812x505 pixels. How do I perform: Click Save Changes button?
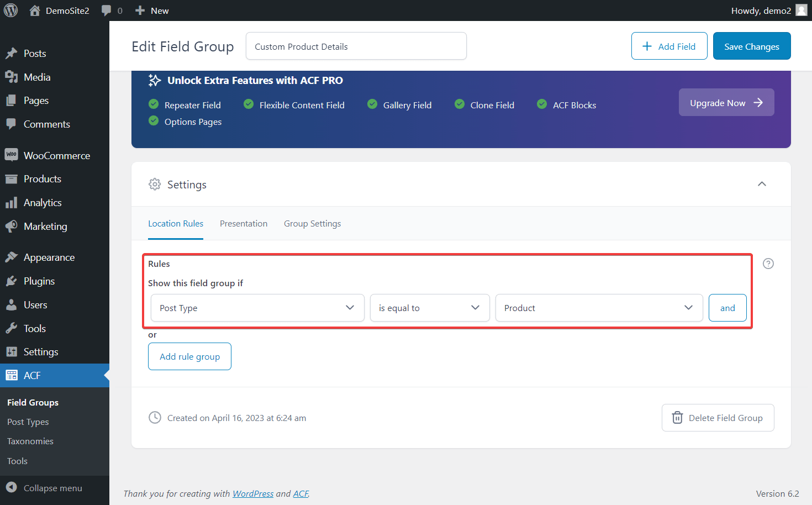(x=752, y=46)
